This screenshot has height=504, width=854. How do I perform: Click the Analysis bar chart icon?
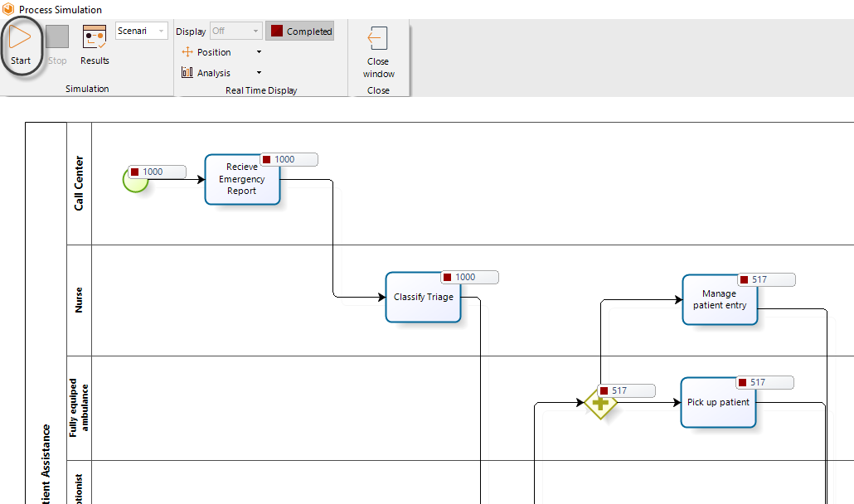pyautogui.click(x=187, y=72)
